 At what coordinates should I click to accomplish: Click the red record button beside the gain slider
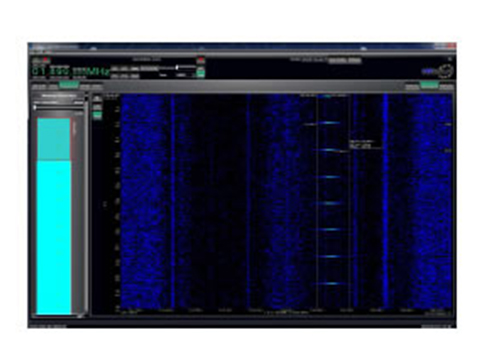point(201,60)
